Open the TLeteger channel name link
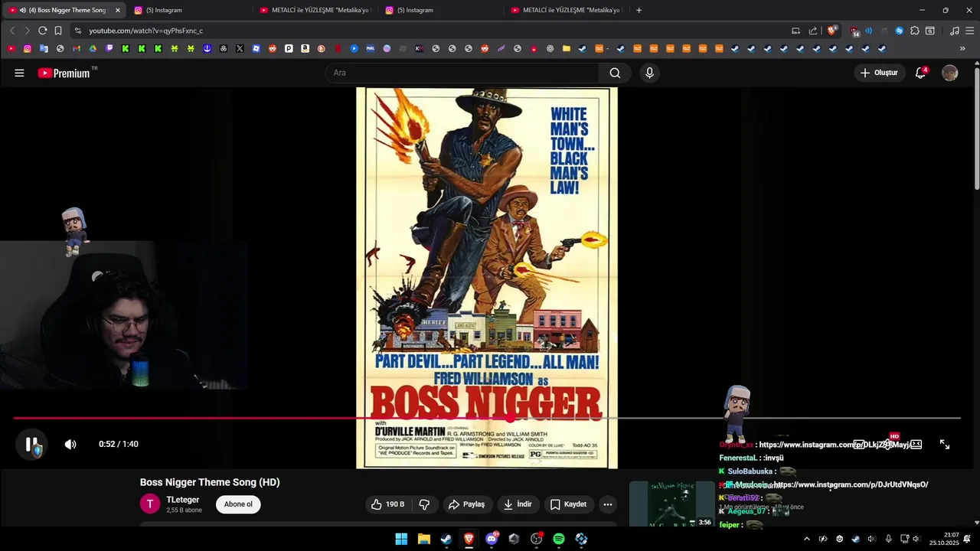 click(x=183, y=500)
